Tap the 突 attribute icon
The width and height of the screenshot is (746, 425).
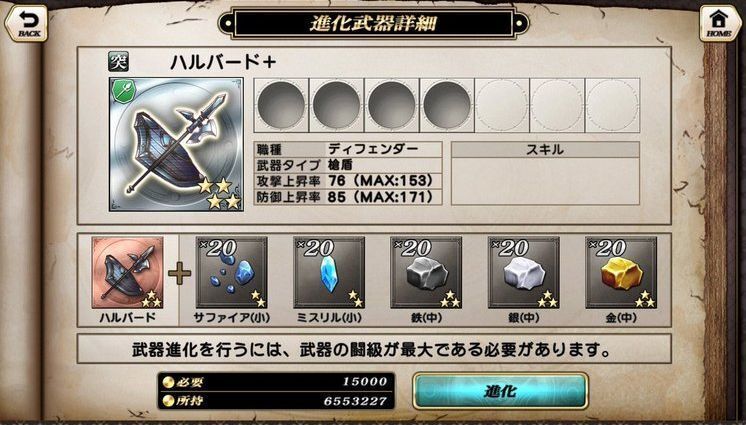(118, 62)
